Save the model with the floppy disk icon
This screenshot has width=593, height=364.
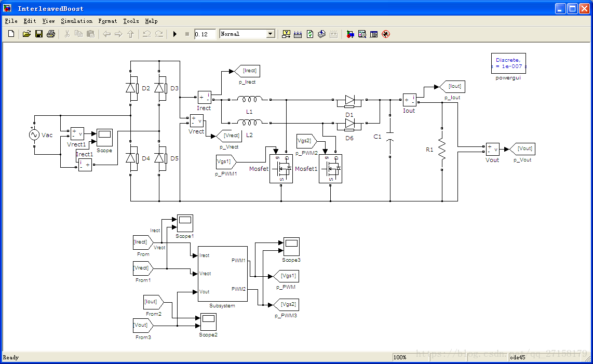(x=38, y=34)
